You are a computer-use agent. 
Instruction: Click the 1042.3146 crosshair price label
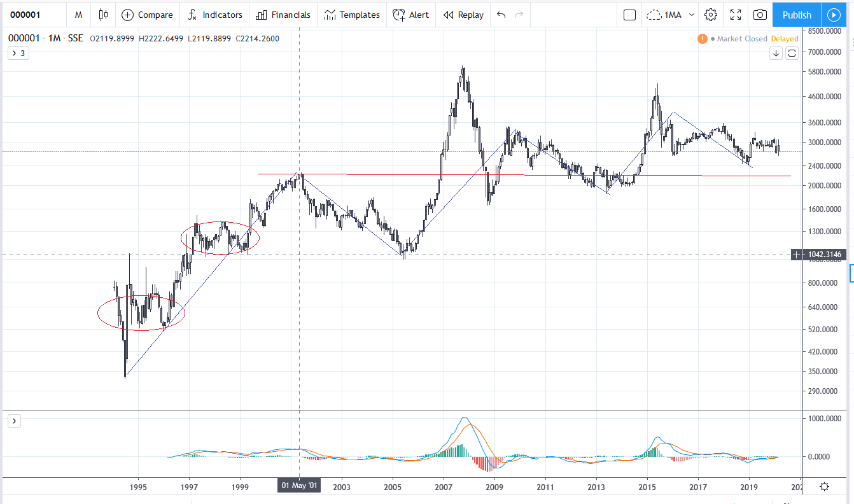825,255
